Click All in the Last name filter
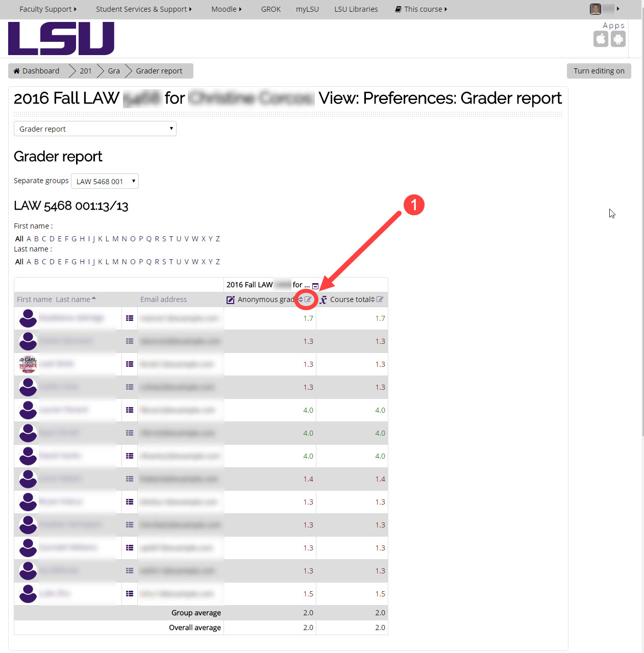 (x=19, y=262)
